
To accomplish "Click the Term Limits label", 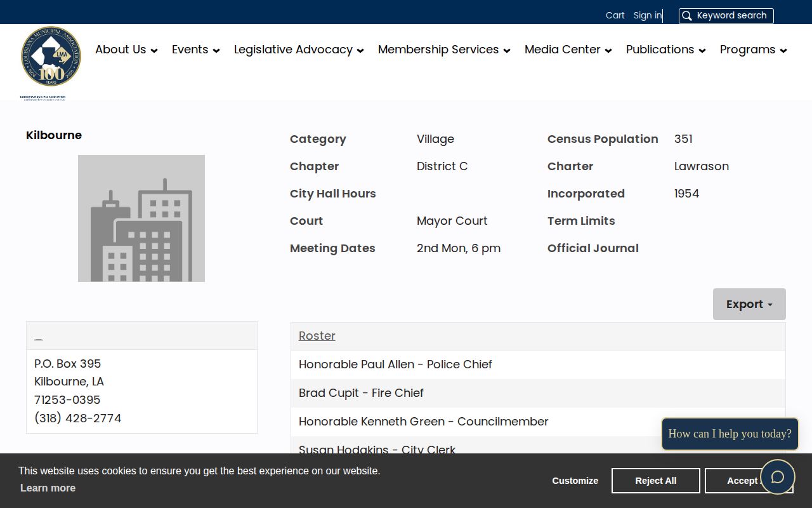I will [581, 221].
